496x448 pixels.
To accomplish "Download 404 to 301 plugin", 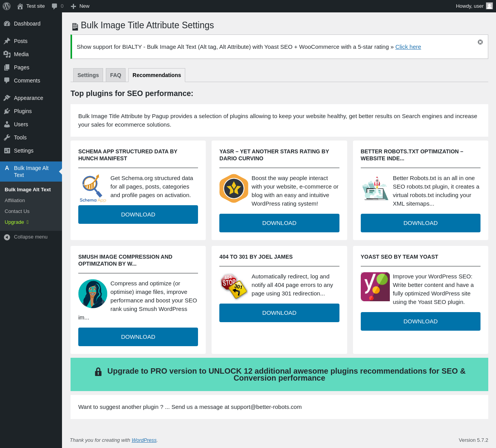I will [x=279, y=313].
